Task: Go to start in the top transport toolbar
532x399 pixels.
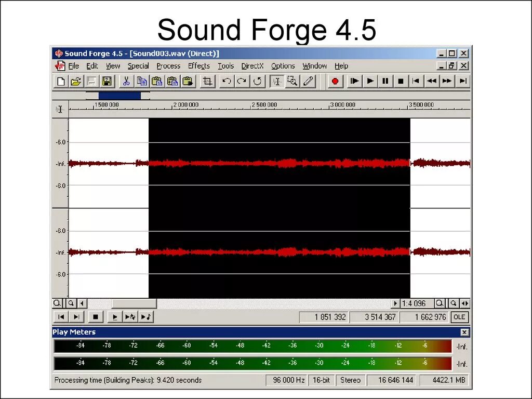Action: pyautogui.click(x=416, y=82)
